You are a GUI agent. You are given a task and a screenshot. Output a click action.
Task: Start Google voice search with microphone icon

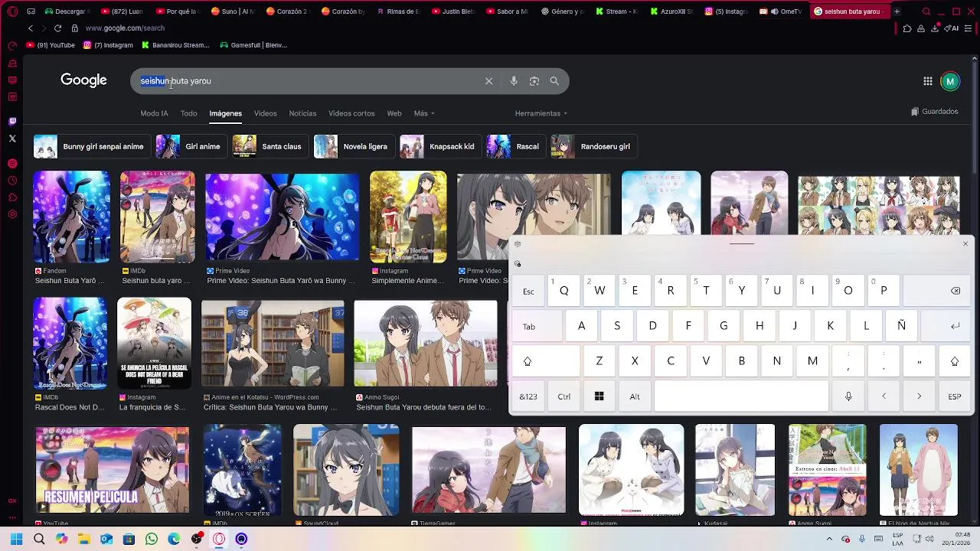click(x=514, y=81)
